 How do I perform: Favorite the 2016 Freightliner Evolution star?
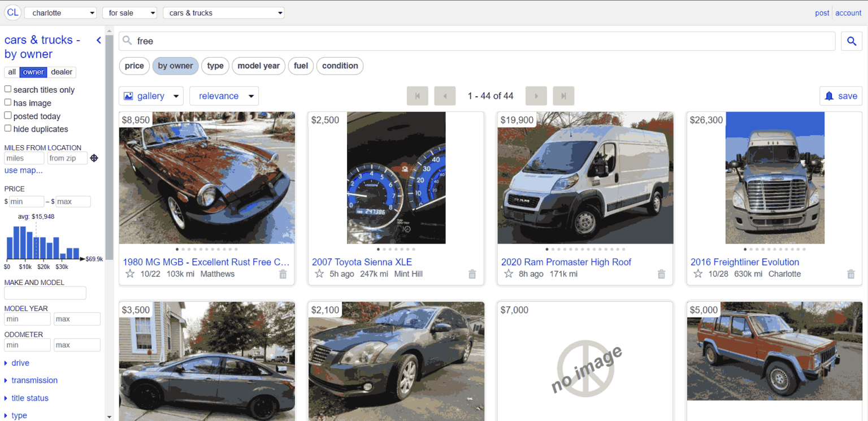click(698, 274)
